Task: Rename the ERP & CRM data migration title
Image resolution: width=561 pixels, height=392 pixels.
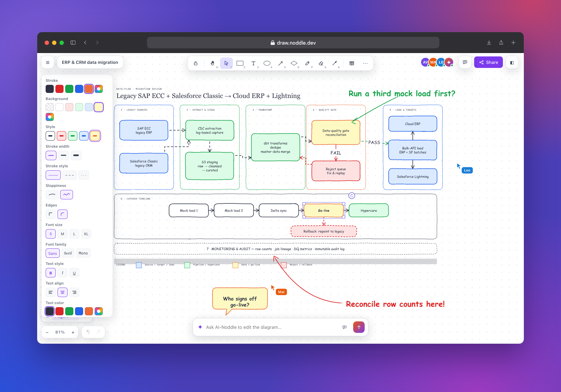Action: coord(90,63)
